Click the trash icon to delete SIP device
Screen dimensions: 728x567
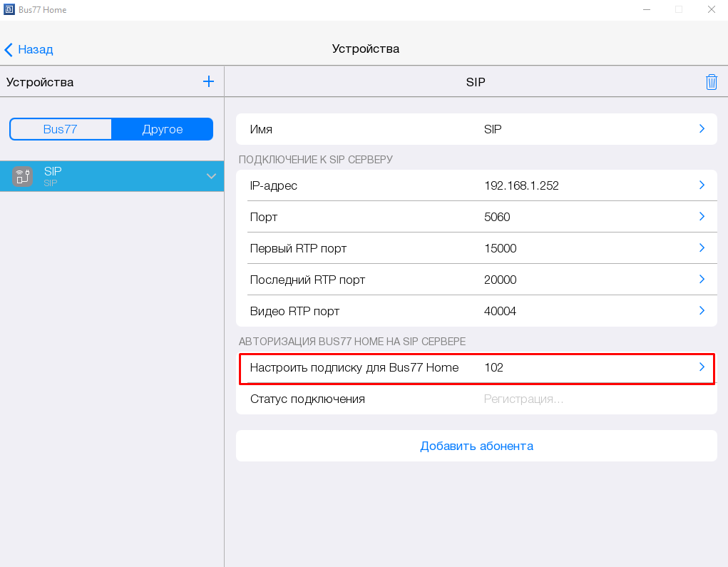(x=711, y=82)
